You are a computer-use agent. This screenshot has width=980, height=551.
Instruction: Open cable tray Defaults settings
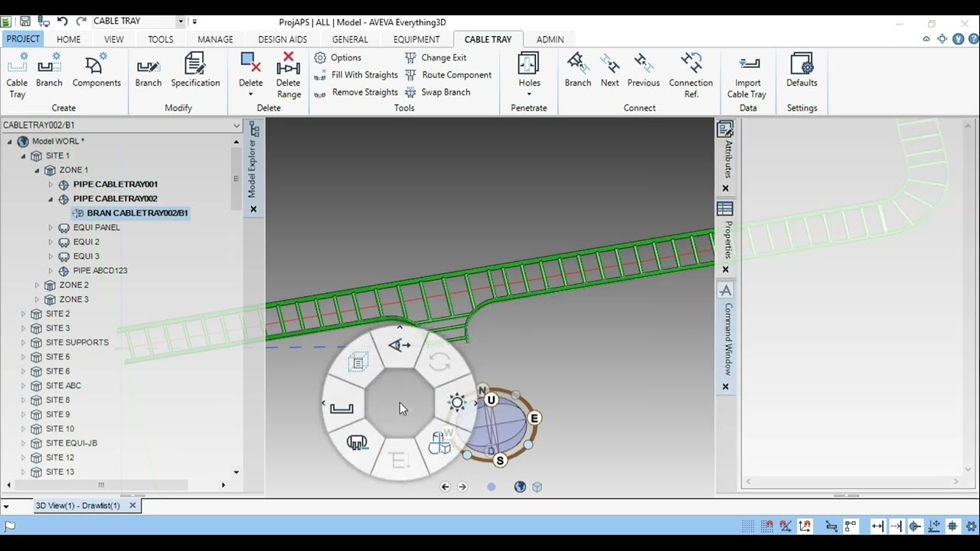pos(802,70)
